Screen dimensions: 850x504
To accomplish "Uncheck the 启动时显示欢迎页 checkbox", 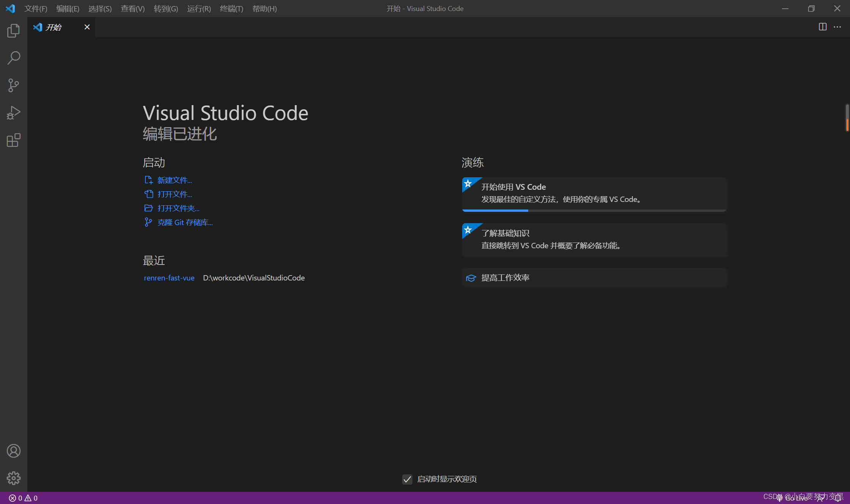I will point(407,479).
